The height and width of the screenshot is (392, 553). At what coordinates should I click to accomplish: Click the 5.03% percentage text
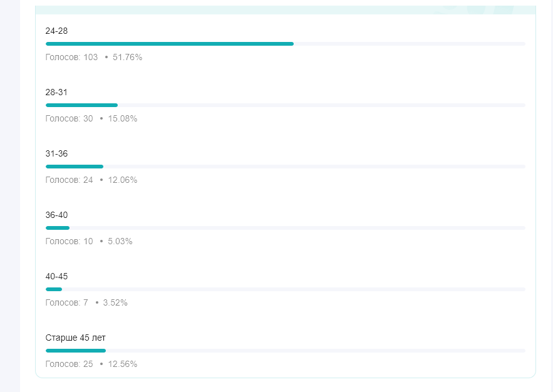[x=120, y=241]
